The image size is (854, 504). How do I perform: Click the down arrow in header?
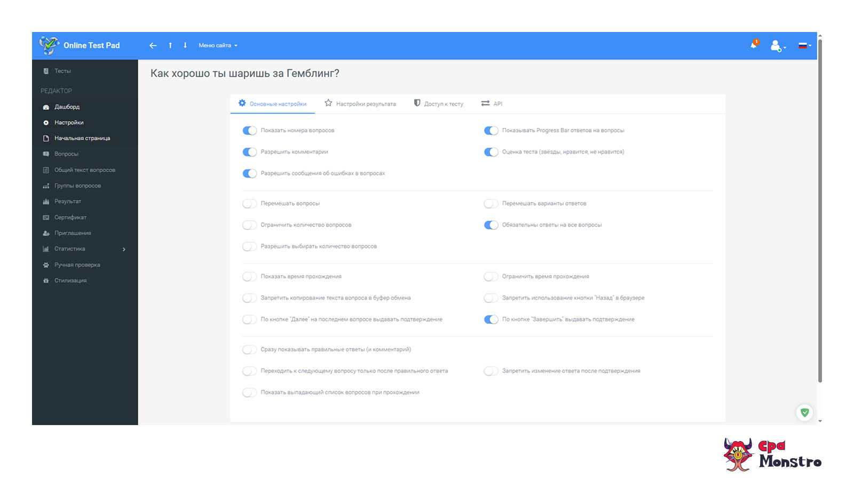[185, 45]
